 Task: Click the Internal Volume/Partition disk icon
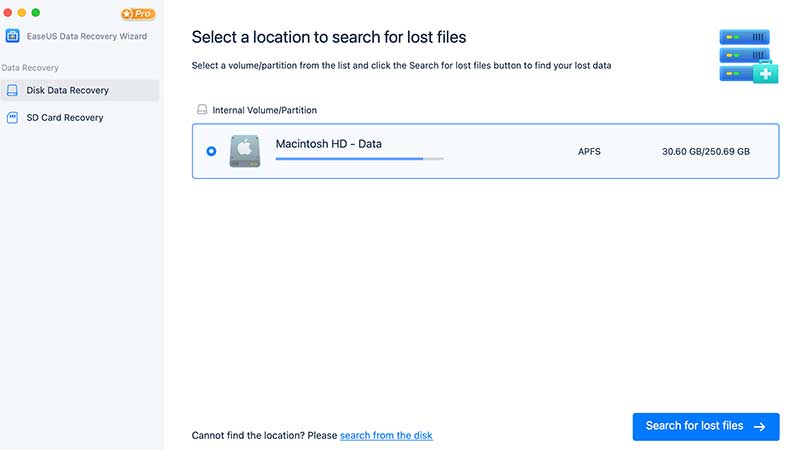click(202, 110)
